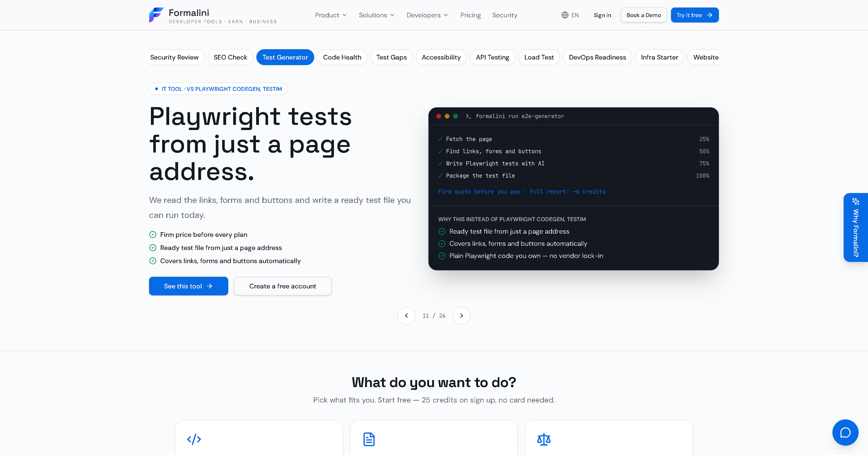Click the code brackets card icon

coord(194,439)
